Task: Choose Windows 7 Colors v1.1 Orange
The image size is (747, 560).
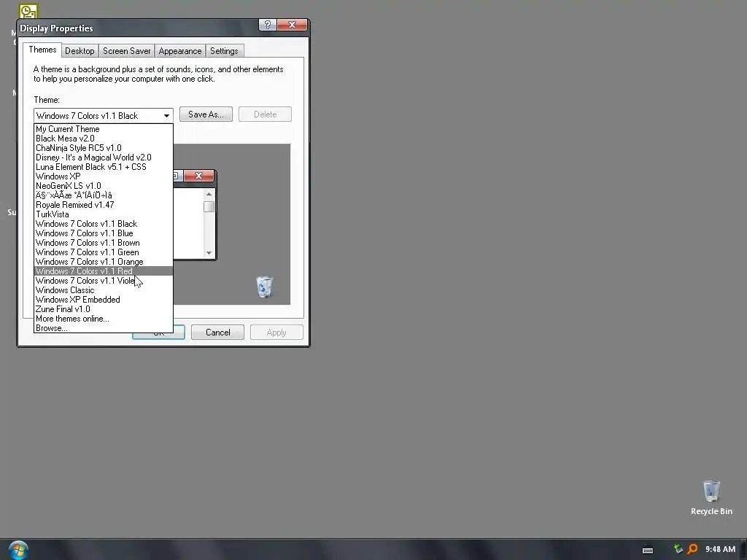Action: pos(104,262)
